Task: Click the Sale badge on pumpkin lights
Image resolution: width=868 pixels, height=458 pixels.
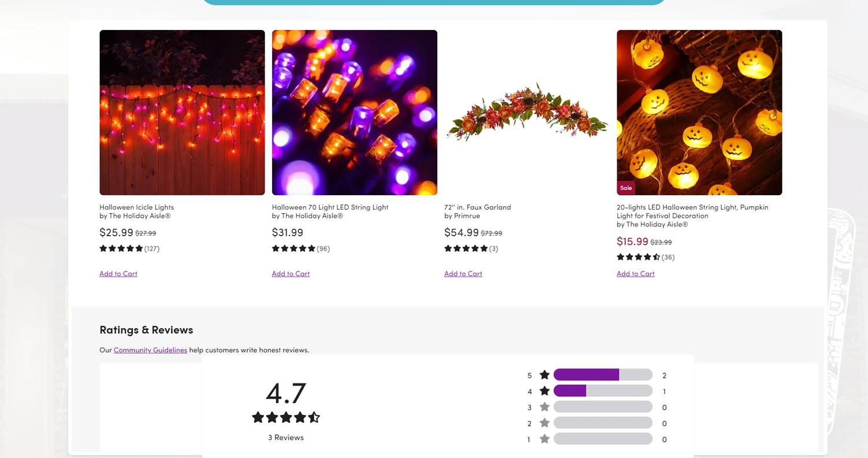Action: [626, 188]
